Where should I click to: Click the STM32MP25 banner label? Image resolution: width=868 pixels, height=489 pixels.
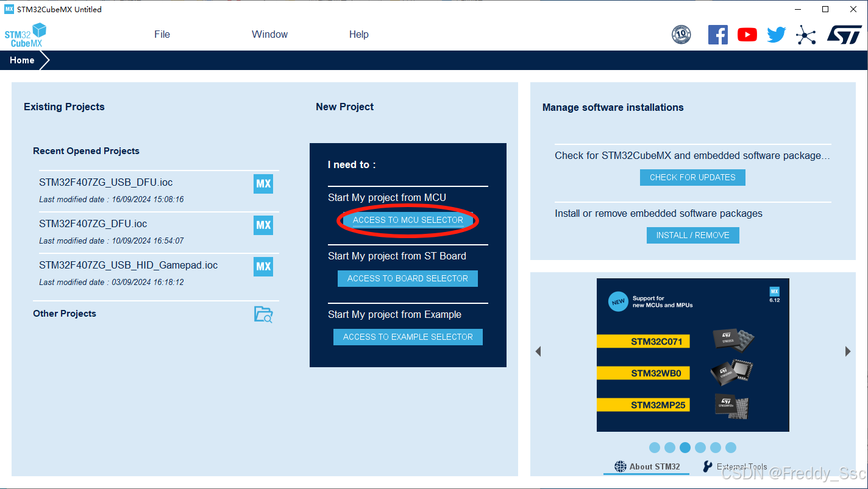[x=643, y=405]
